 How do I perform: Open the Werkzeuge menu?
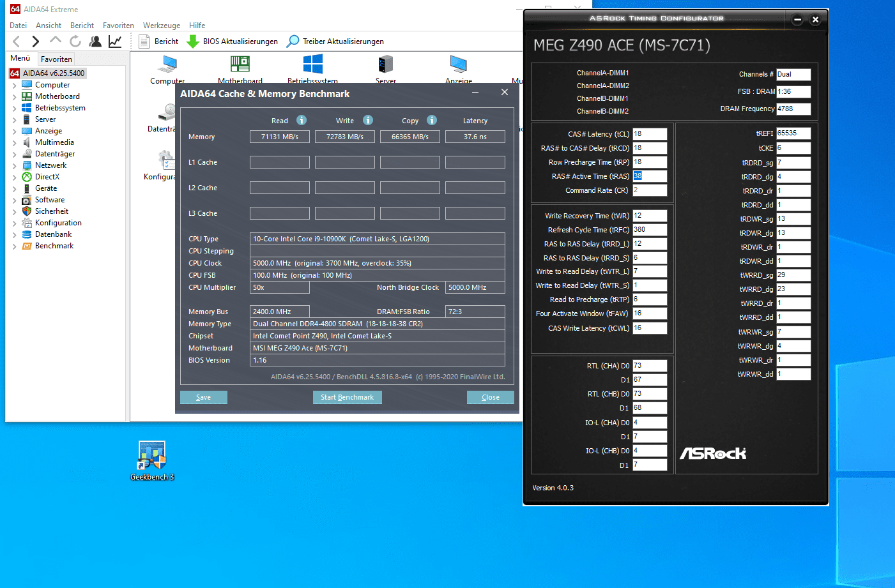[x=162, y=26]
